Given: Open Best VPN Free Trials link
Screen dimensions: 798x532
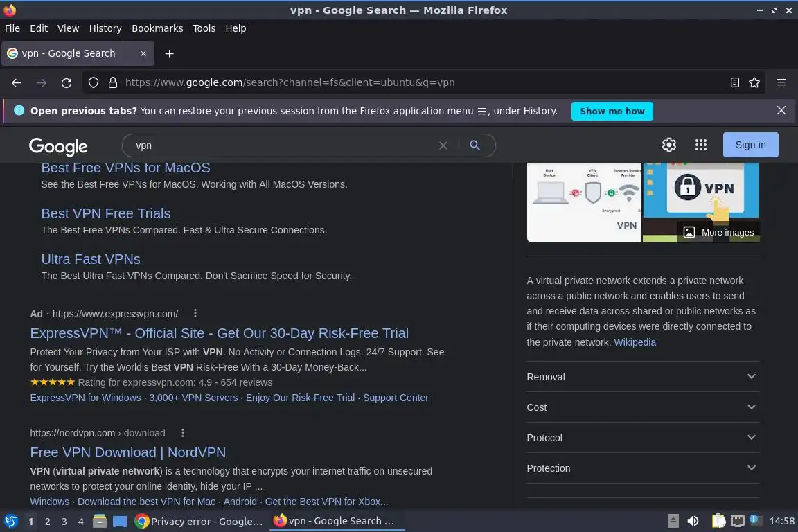Looking at the screenshot, I should pyautogui.click(x=106, y=213).
